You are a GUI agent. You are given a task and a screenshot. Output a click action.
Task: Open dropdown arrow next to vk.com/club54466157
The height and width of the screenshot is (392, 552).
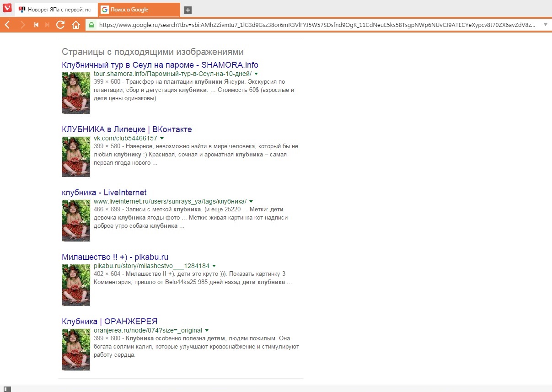(x=161, y=138)
